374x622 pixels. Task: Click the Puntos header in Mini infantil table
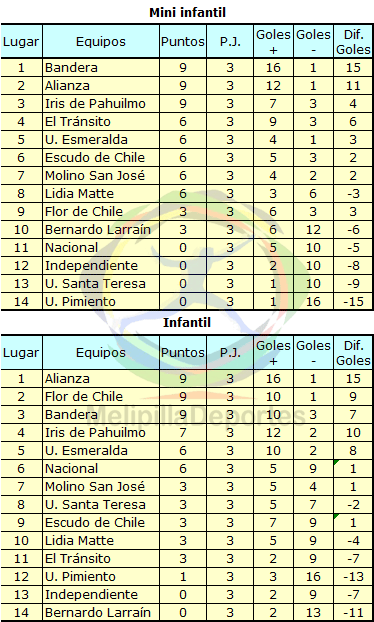[x=183, y=42]
